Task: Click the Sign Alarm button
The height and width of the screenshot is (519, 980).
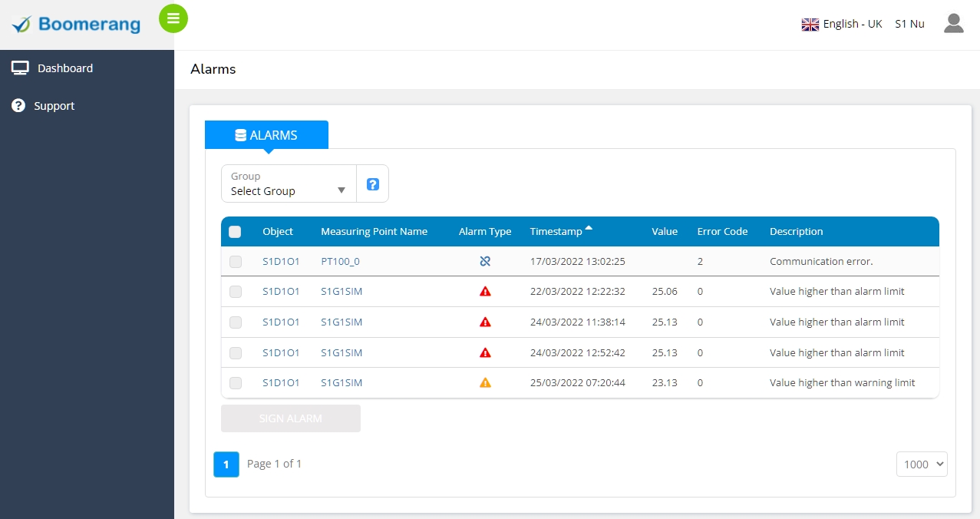Action: pos(290,418)
